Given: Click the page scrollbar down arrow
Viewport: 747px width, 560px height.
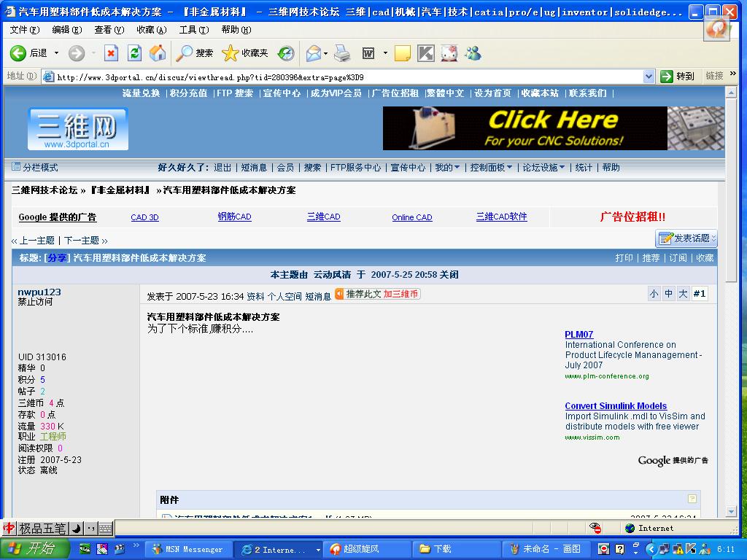Looking at the screenshot, I should click(731, 512).
